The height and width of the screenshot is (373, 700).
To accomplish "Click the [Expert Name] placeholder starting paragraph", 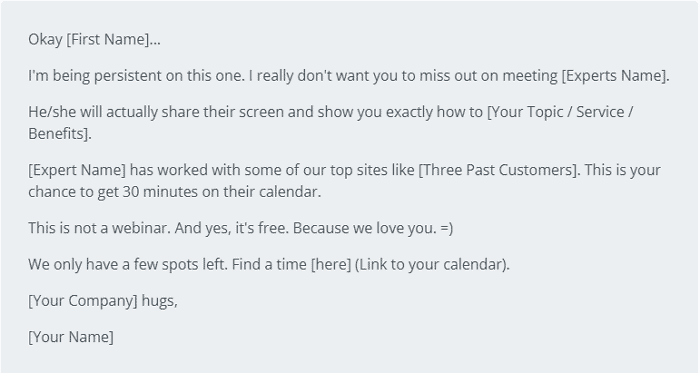I will coord(77,170).
